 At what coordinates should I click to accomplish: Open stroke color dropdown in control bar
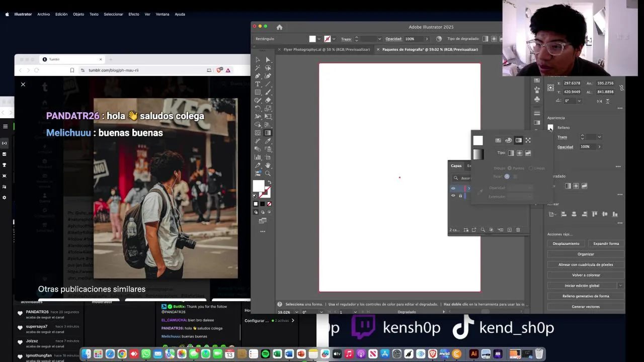coord(334,39)
